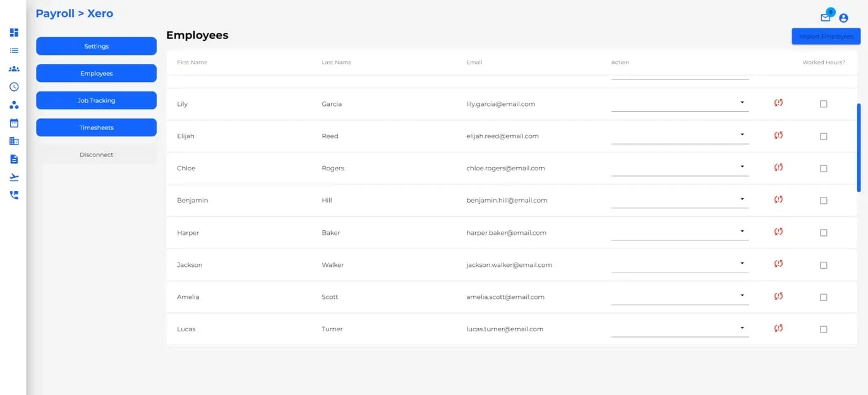Click the blue vertical scrollbar
The width and height of the screenshot is (868, 395).
[x=859, y=148]
